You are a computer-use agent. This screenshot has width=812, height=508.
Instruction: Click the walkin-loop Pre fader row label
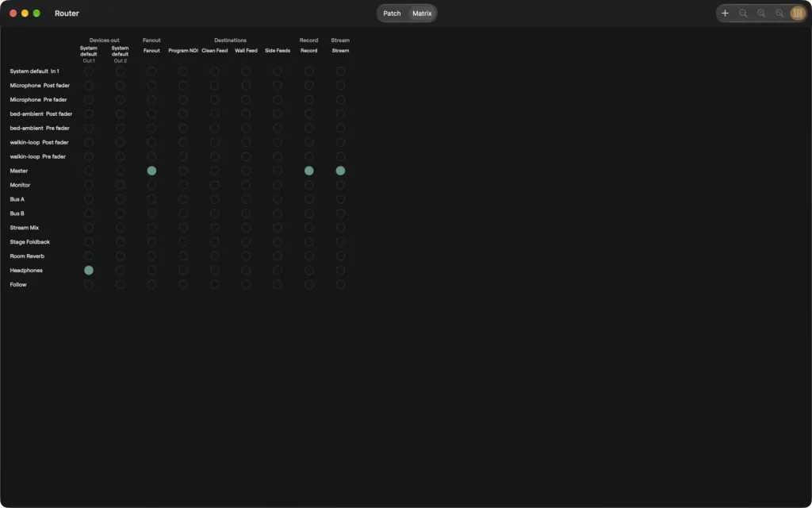point(38,156)
